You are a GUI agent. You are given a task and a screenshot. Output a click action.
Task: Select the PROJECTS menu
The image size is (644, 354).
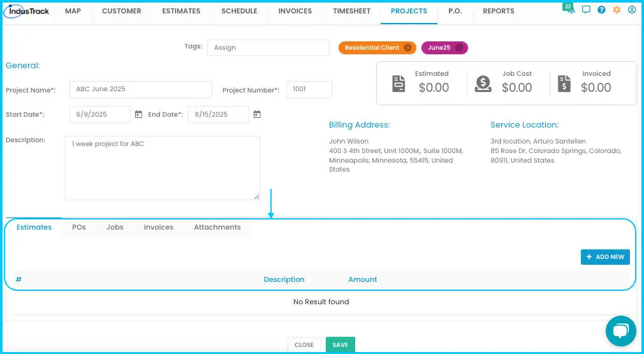coord(409,11)
